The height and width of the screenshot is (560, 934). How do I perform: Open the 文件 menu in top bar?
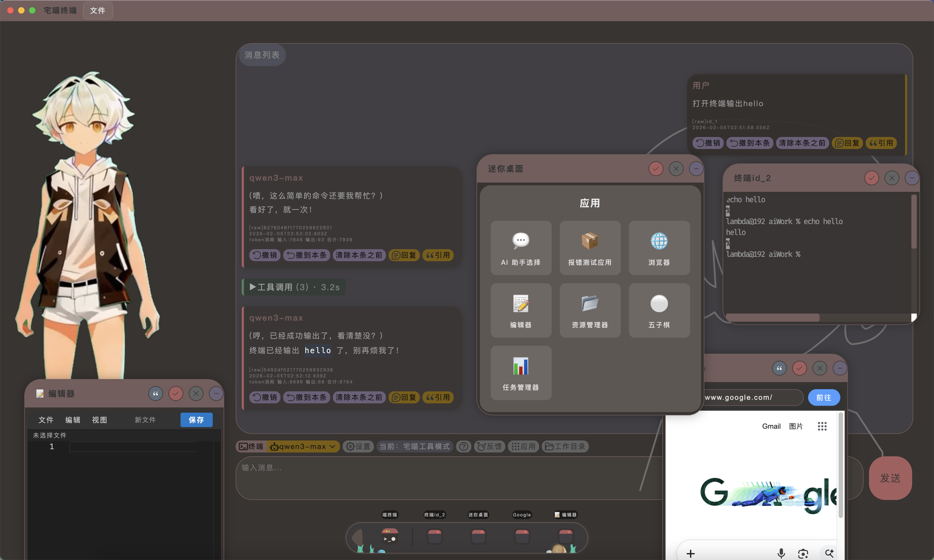(98, 11)
